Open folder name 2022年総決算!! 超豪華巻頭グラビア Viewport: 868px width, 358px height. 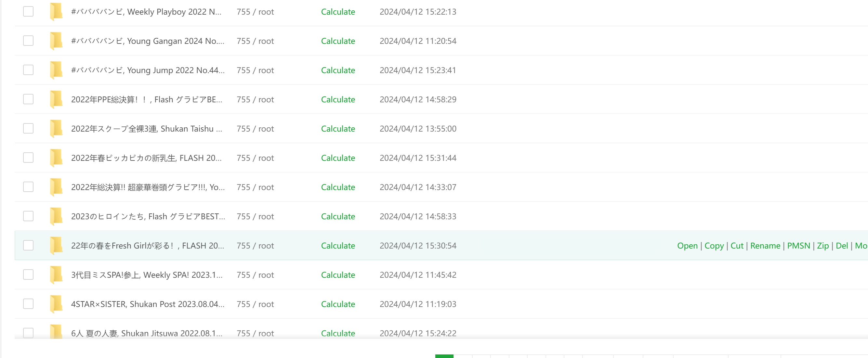[148, 187]
